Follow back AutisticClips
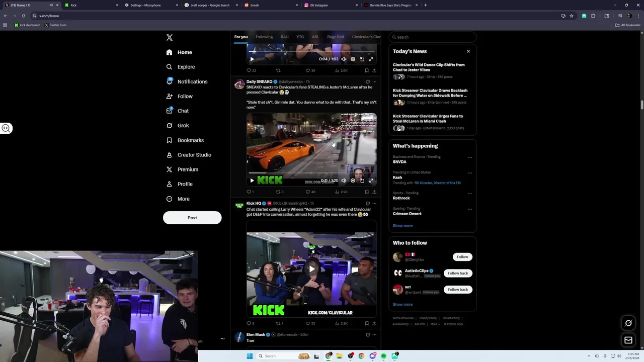 click(458, 273)
